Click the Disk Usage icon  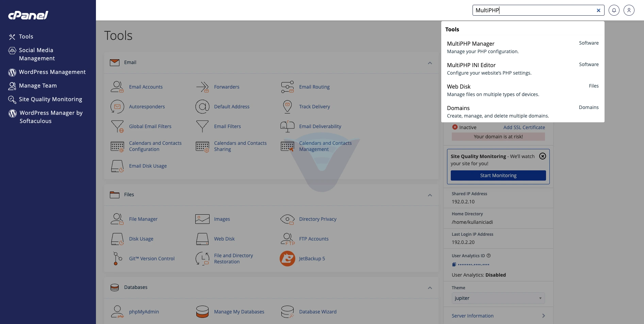pyautogui.click(x=117, y=239)
